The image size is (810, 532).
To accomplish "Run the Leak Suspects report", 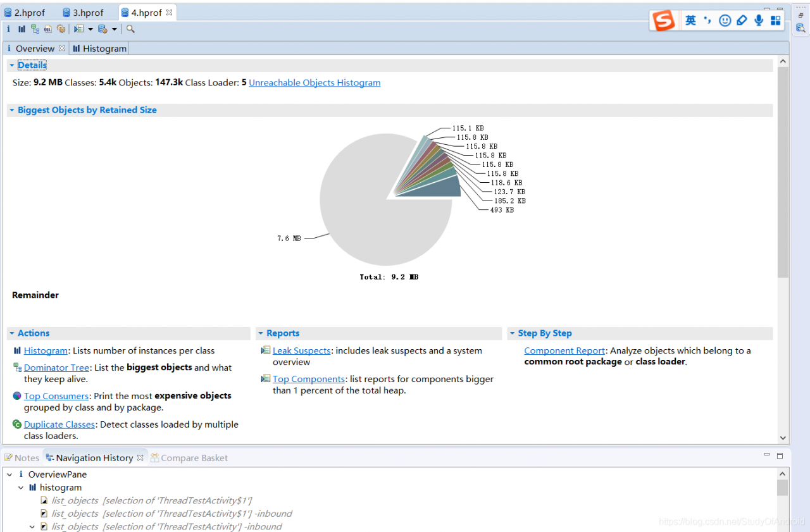I will pyautogui.click(x=302, y=351).
